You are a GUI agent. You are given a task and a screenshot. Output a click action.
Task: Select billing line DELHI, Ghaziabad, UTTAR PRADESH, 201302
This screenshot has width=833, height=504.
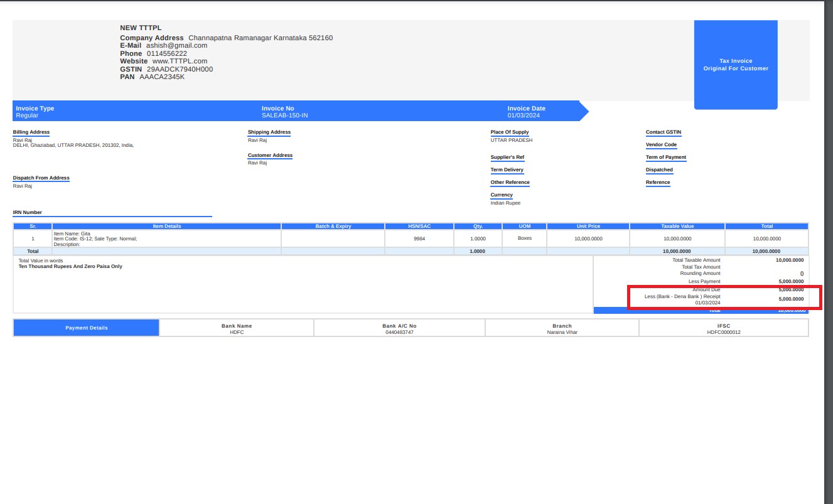pyautogui.click(x=73, y=145)
